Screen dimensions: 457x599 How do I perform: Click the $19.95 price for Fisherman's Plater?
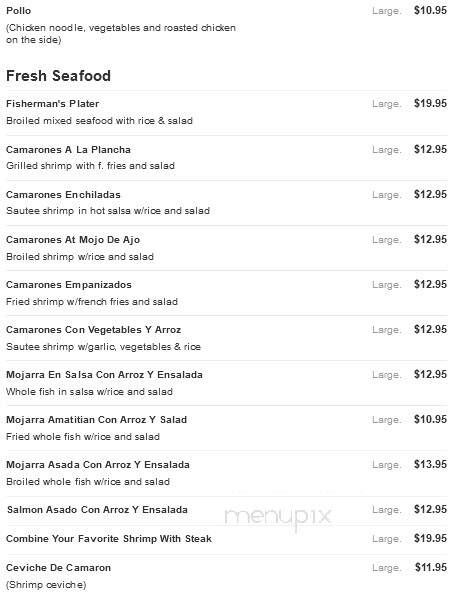(x=430, y=103)
